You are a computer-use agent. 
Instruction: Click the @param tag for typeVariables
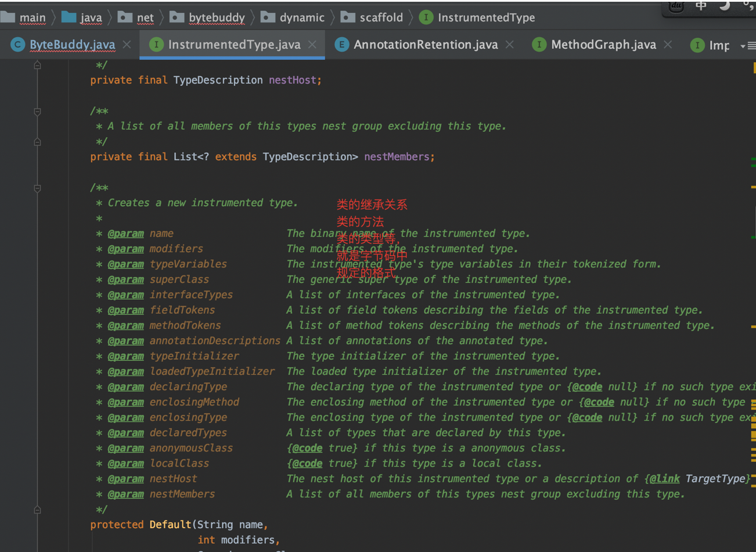click(125, 264)
